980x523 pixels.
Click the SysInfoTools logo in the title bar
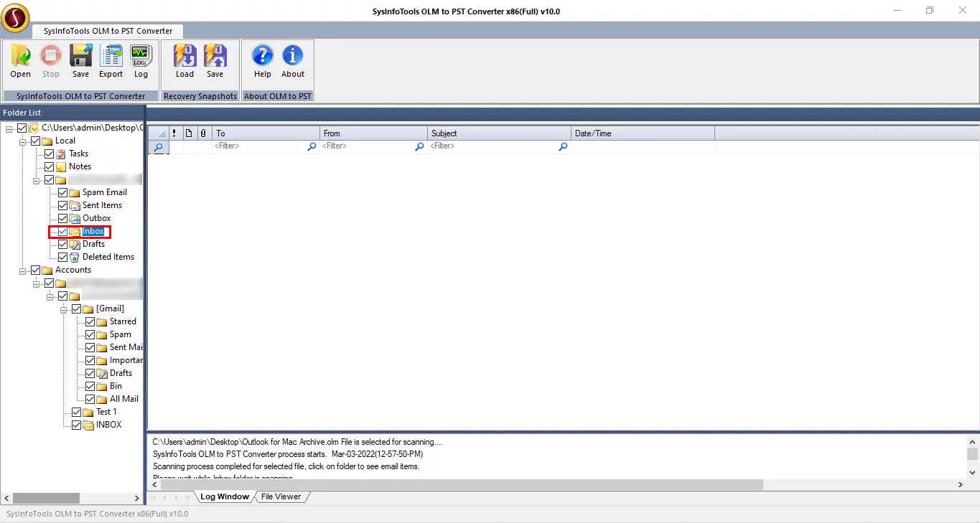[15, 18]
